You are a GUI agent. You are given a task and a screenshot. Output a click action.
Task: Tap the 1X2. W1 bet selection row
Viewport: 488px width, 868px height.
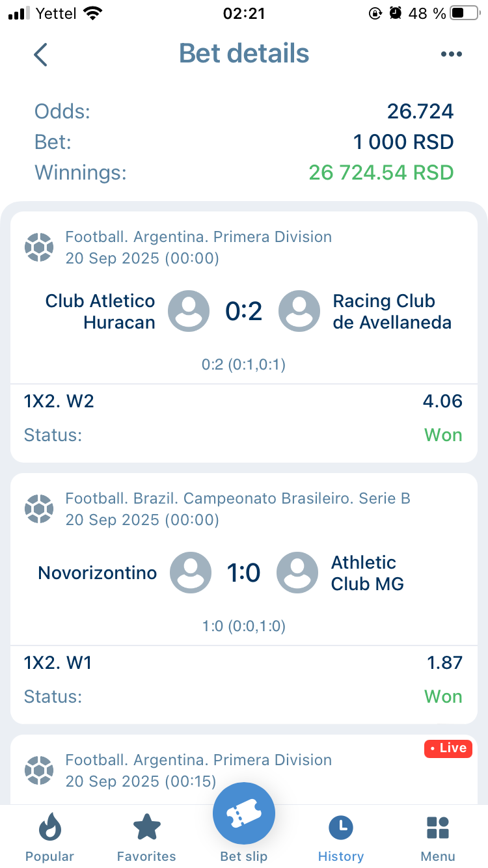(244, 663)
